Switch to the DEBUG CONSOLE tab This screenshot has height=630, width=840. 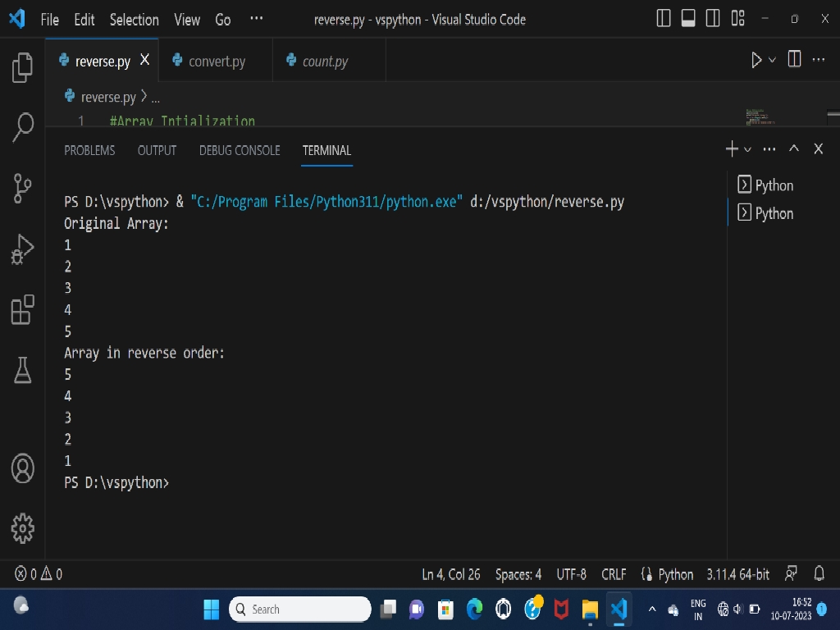[240, 151]
